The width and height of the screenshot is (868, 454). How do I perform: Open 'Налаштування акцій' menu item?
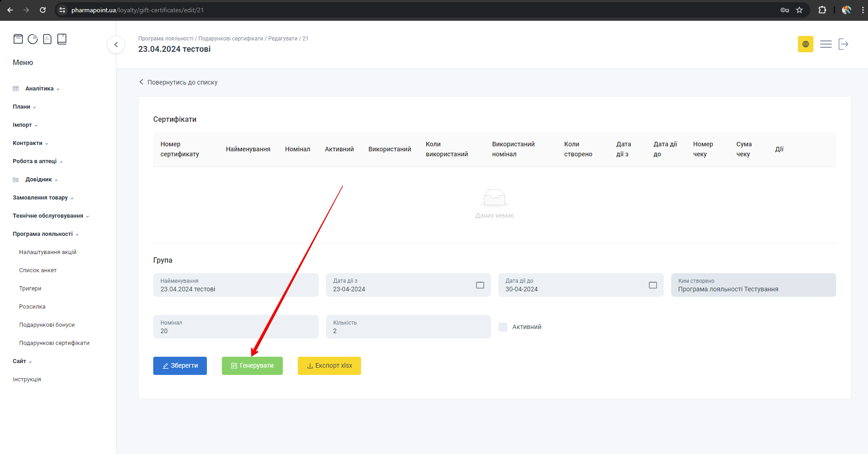[48, 252]
